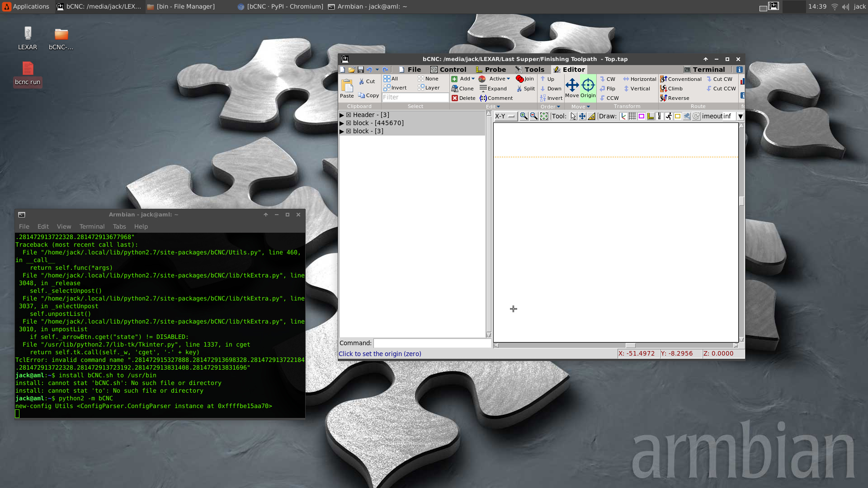Toggle rapid moves running-man display

[x=669, y=116]
